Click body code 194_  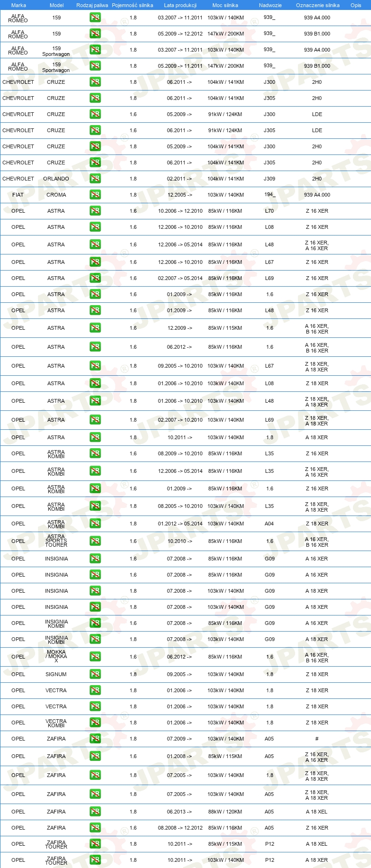point(269,195)
